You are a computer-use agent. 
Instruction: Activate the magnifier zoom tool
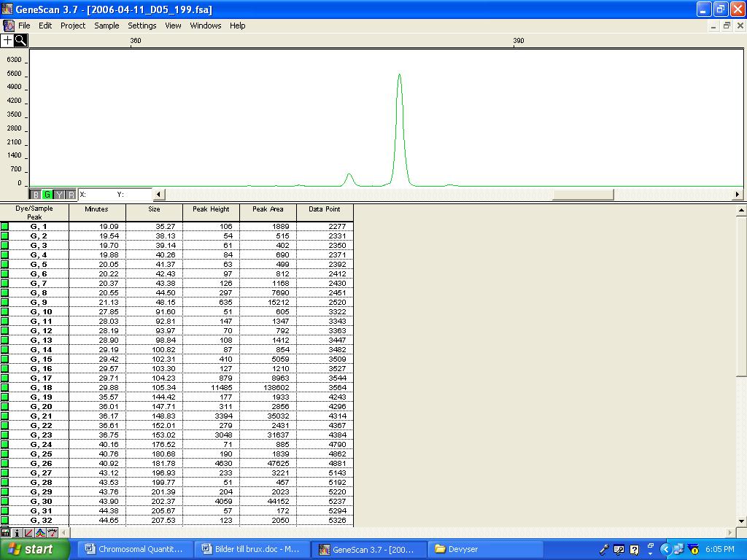point(21,41)
